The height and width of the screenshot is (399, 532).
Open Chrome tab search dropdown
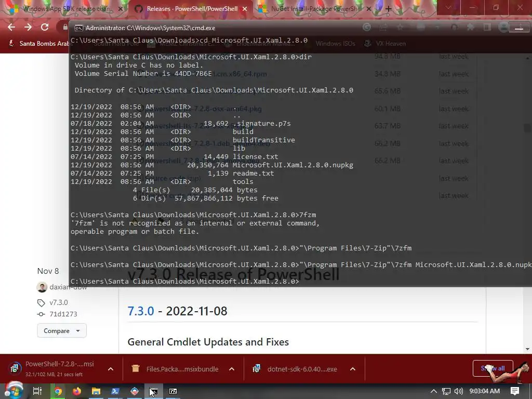pos(448,7)
